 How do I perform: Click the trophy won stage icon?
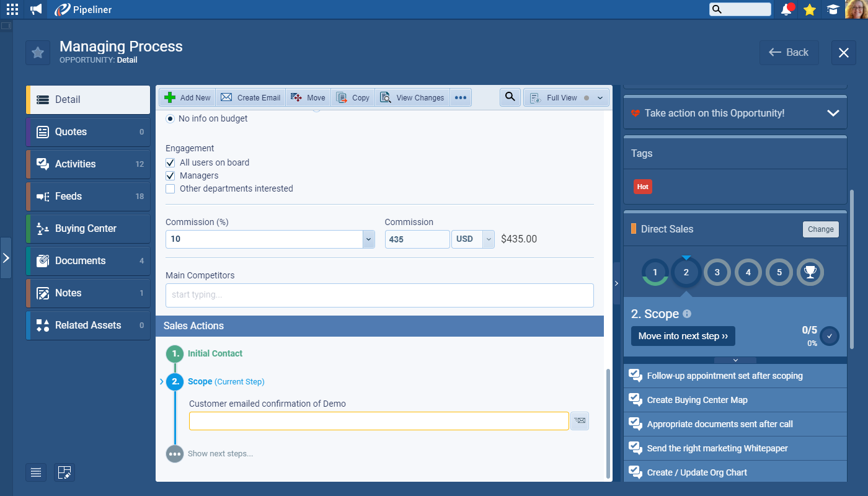pos(810,272)
